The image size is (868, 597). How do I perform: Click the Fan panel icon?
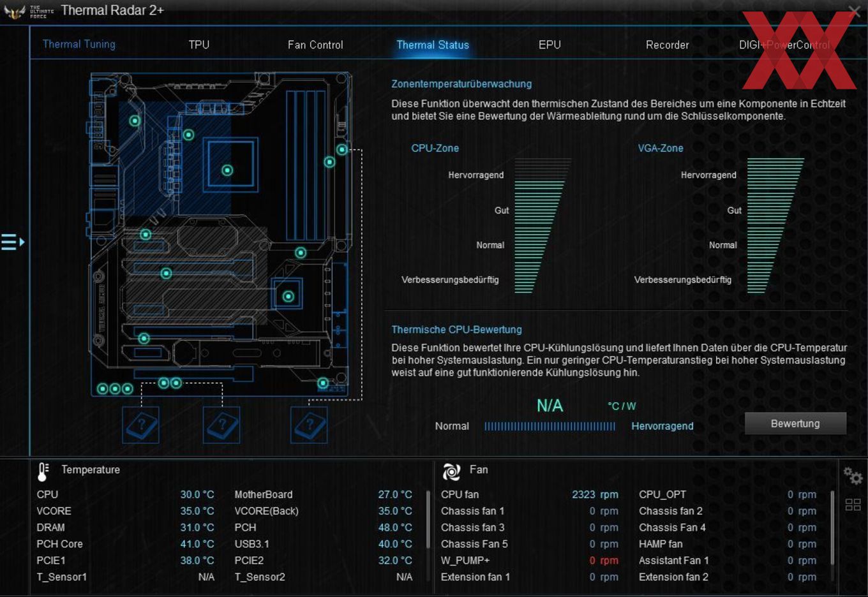click(451, 471)
